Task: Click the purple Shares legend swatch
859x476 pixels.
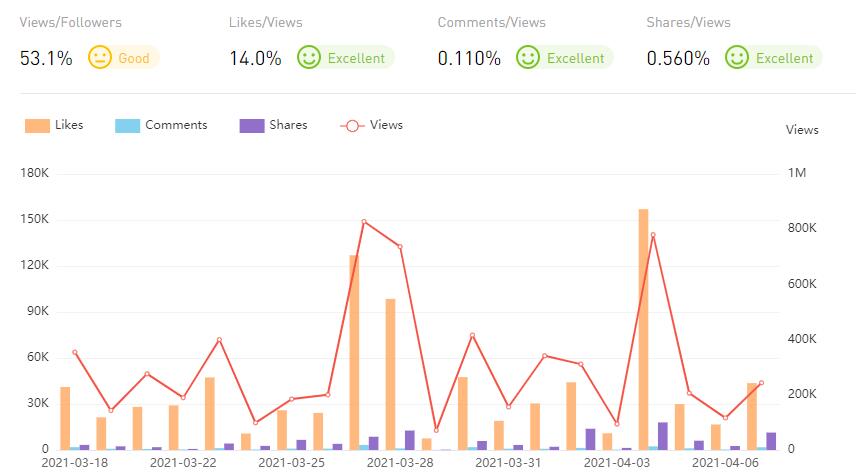Action: [252, 126]
